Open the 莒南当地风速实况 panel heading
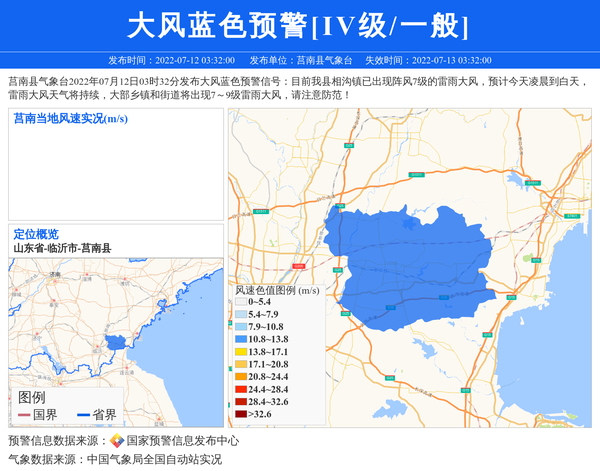The height and width of the screenshot is (471, 600). (70, 119)
